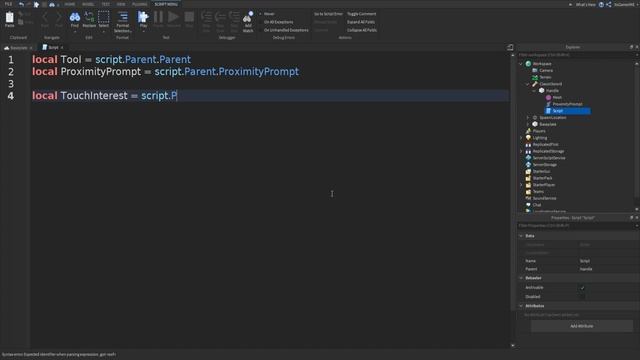Select Teams in Explorer

[x=538, y=191]
